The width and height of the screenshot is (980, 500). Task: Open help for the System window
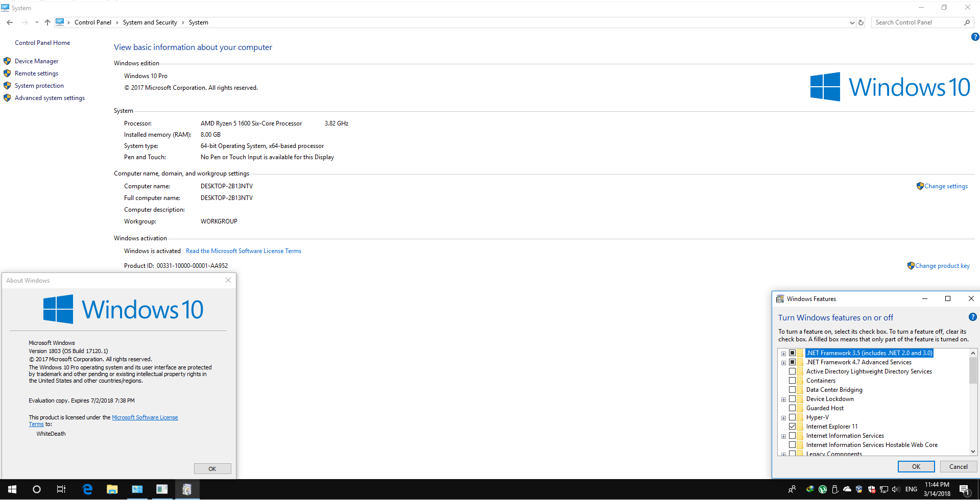tap(975, 37)
